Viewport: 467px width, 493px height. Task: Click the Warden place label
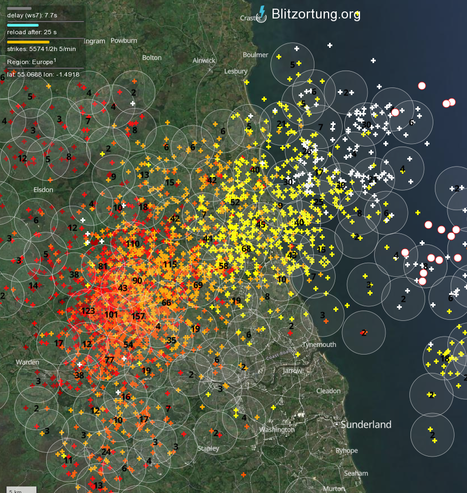point(27,362)
